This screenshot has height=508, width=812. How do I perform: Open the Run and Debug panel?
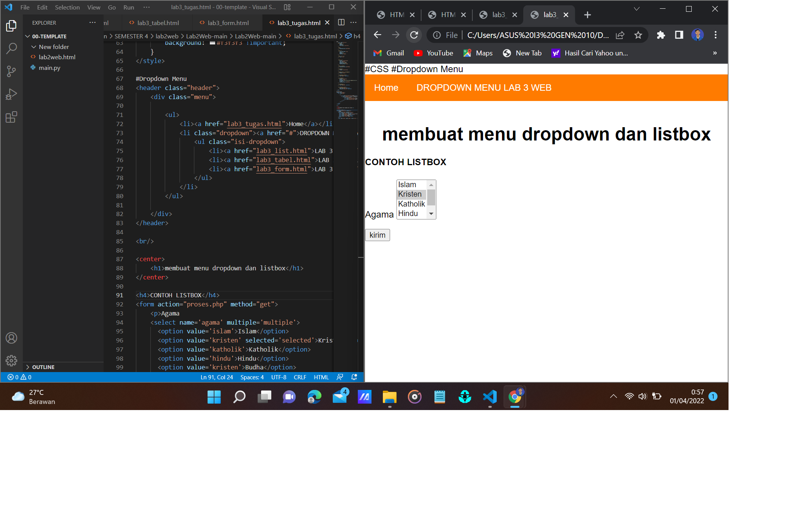[11, 94]
